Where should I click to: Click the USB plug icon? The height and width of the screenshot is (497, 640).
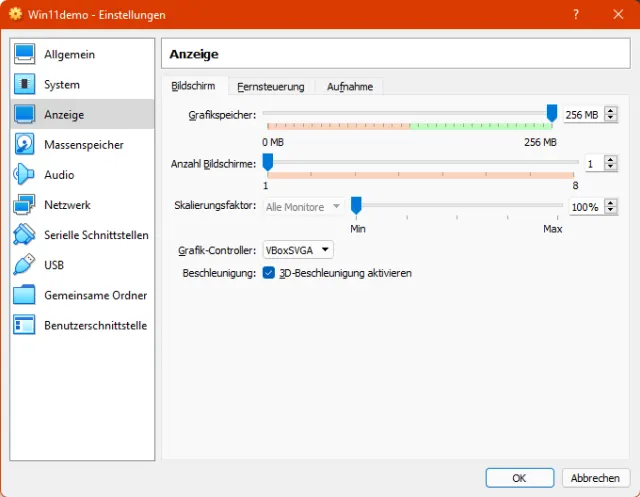pos(25,265)
